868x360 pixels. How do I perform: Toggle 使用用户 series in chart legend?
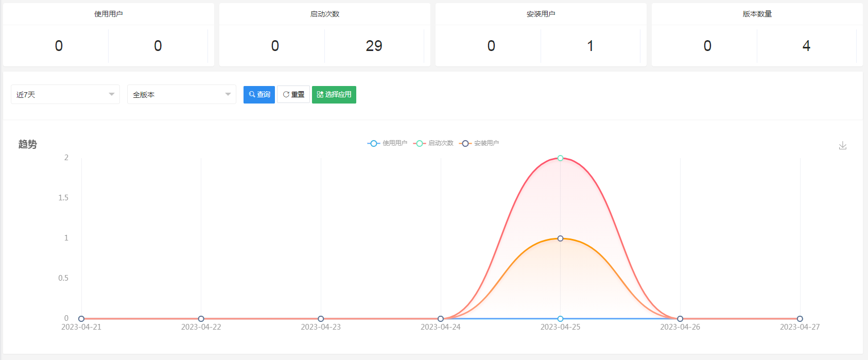pyautogui.click(x=387, y=143)
